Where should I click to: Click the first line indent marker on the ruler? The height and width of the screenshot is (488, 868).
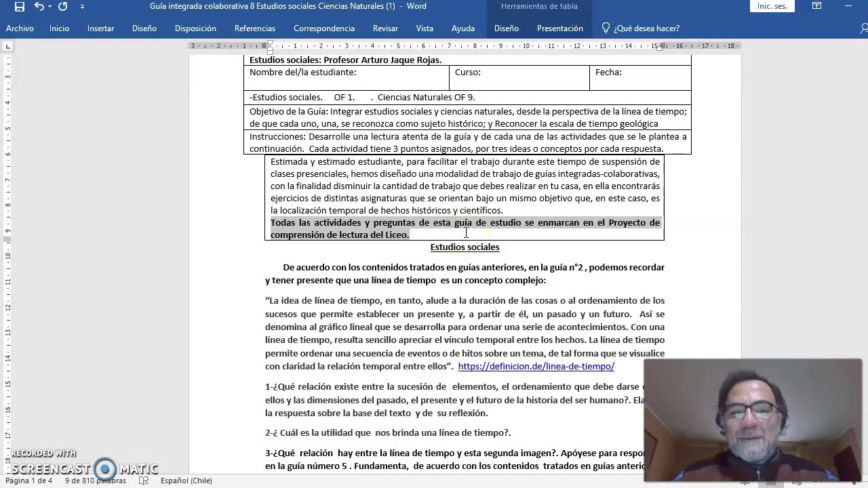point(270,43)
